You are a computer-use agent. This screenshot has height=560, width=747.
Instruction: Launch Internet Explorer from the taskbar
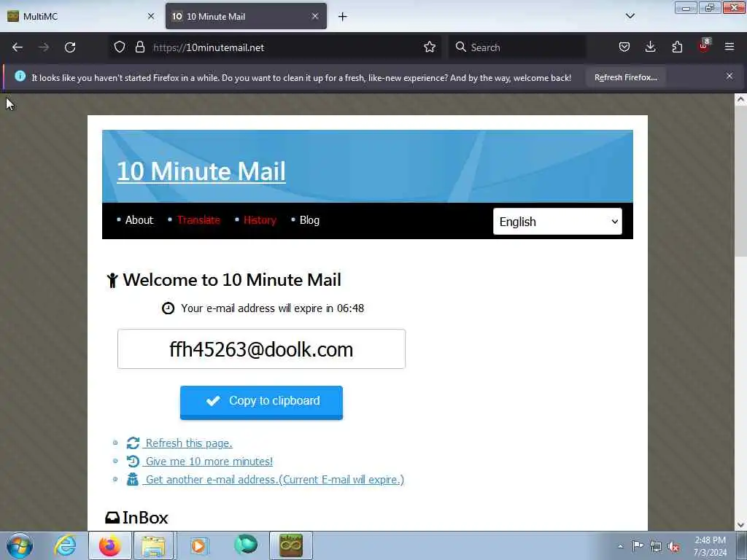65,545
